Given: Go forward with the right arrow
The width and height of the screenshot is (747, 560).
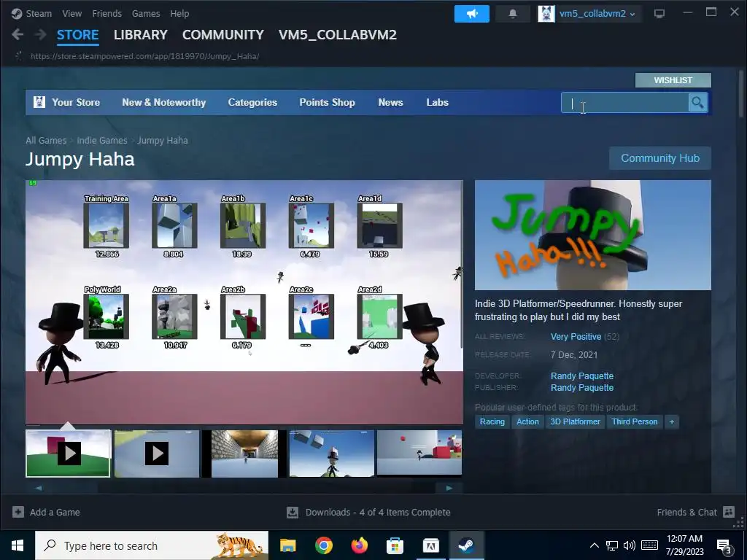Looking at the screenshot, I should (x=41, y=34).
